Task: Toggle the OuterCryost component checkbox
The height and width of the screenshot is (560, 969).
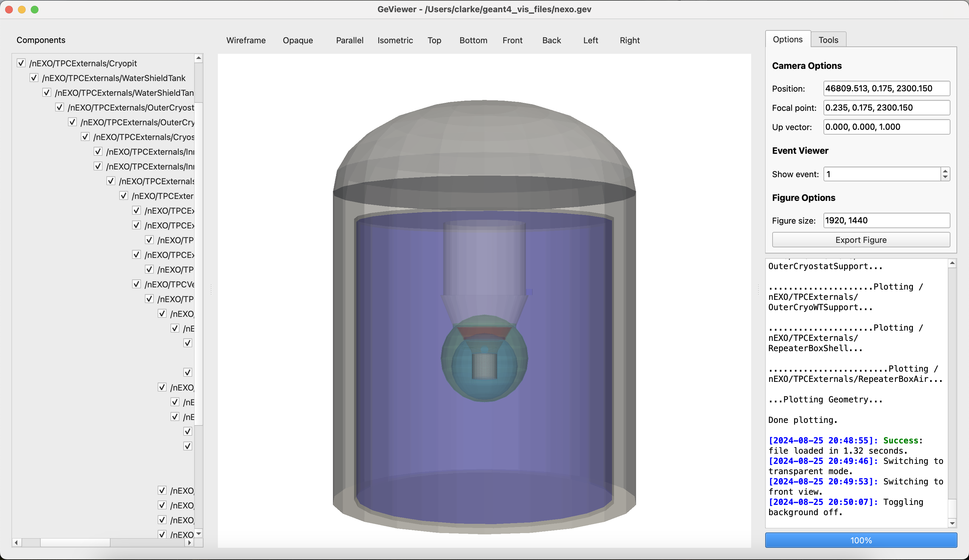Action: click(60, 107)
